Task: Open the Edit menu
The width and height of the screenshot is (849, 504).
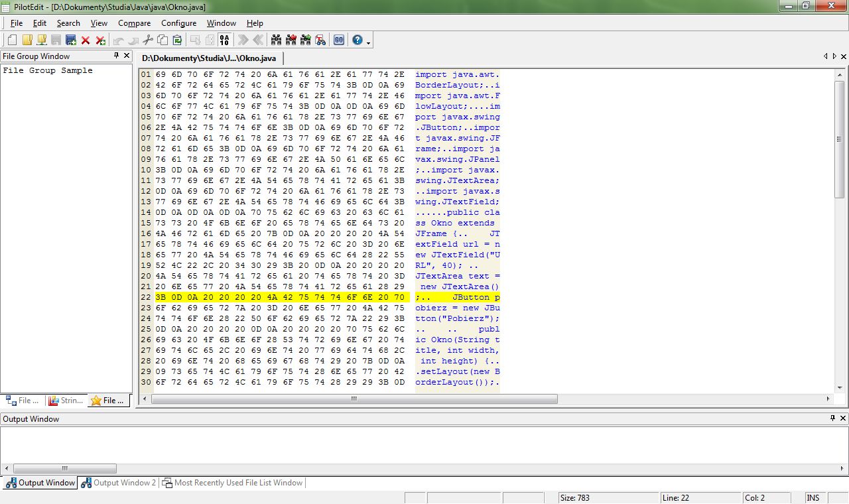Action: click(40, 23)
